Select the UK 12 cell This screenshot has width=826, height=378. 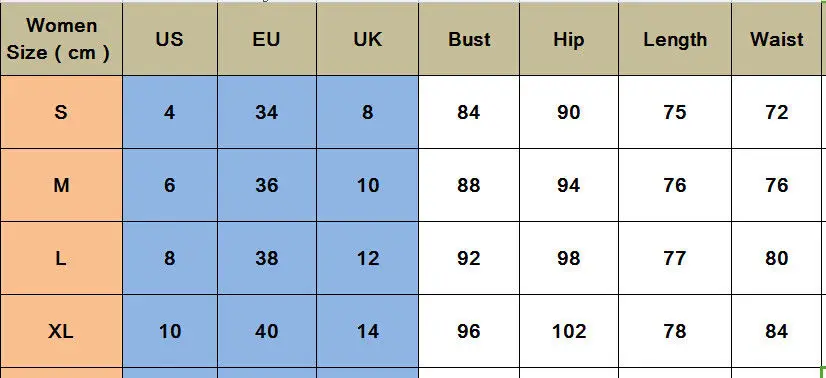coord(368,258)
